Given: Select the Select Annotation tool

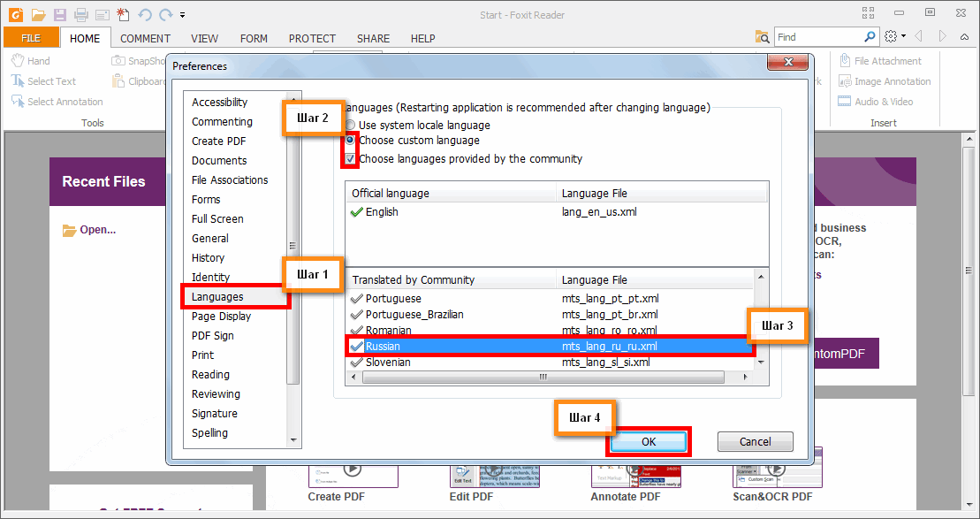Looking at the screenshot, I should click(57, 102).
